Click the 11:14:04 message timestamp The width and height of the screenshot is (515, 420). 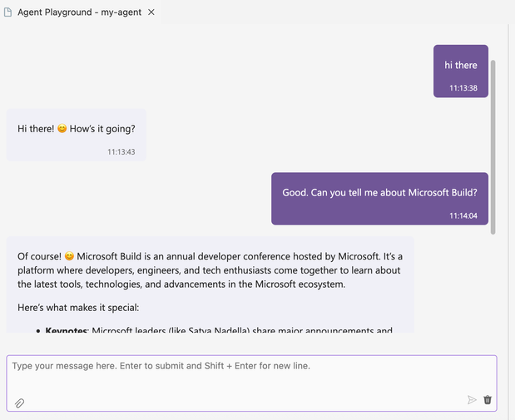463,215
